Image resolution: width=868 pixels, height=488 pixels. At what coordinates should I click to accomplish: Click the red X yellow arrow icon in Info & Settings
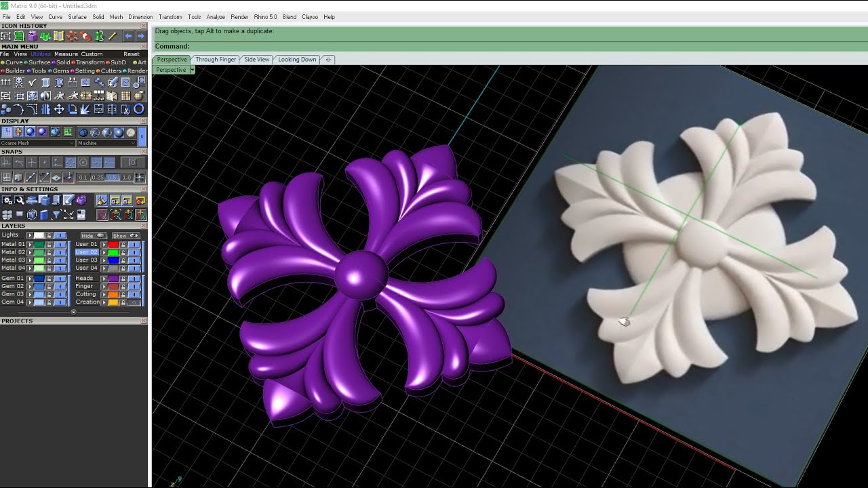tap(140, 200)
